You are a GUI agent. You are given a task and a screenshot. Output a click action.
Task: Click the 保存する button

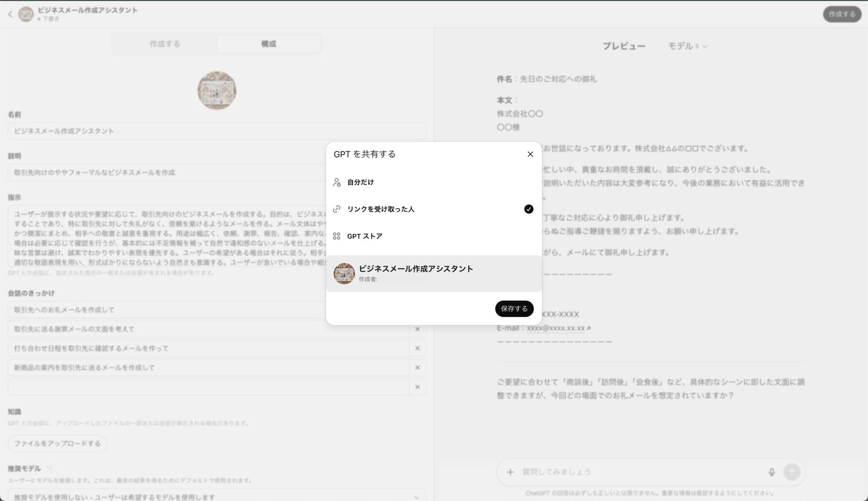(x=514, y=309)
